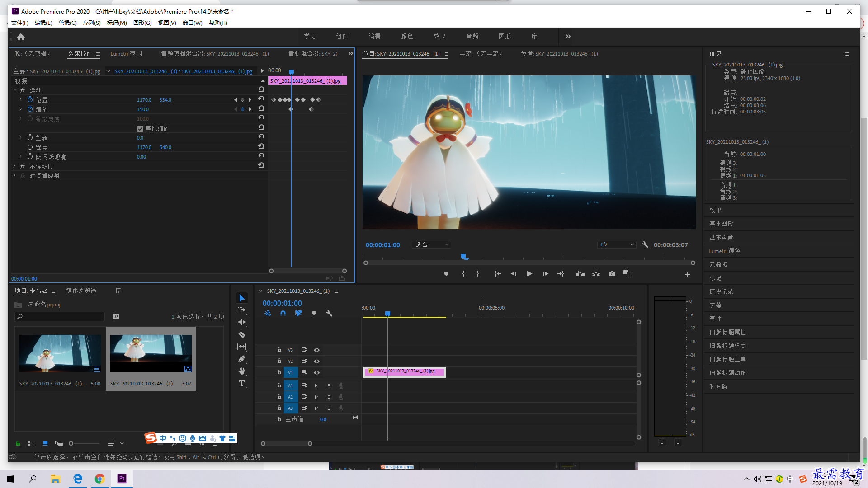Switch Project panel to icon view
Viewport: 868px width, 488px height.
(45, 443)
